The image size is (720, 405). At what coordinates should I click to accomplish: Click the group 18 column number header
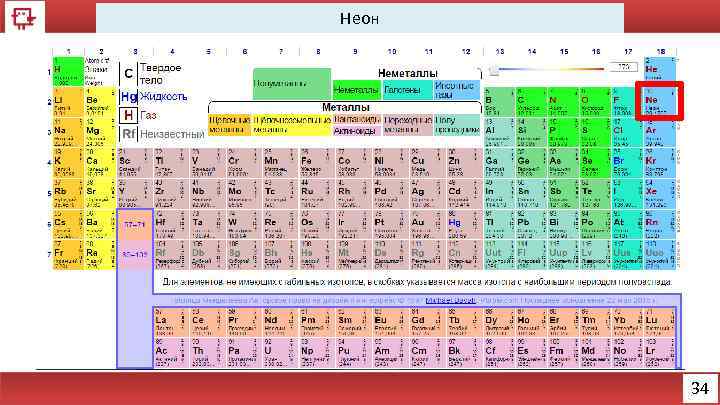point(660,51)
